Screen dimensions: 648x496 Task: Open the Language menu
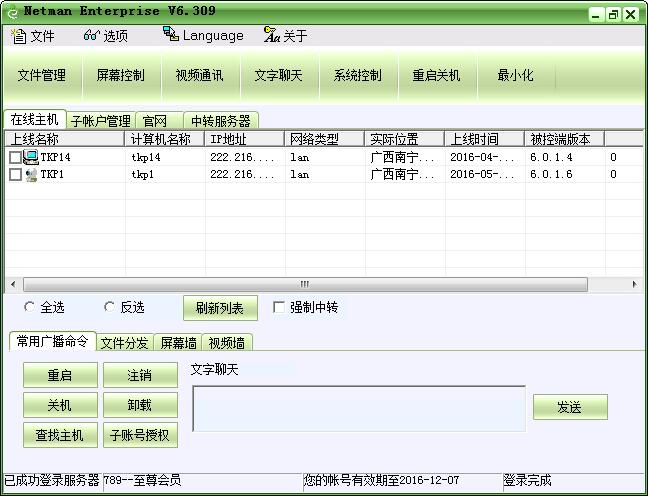(x=213, y=36)
